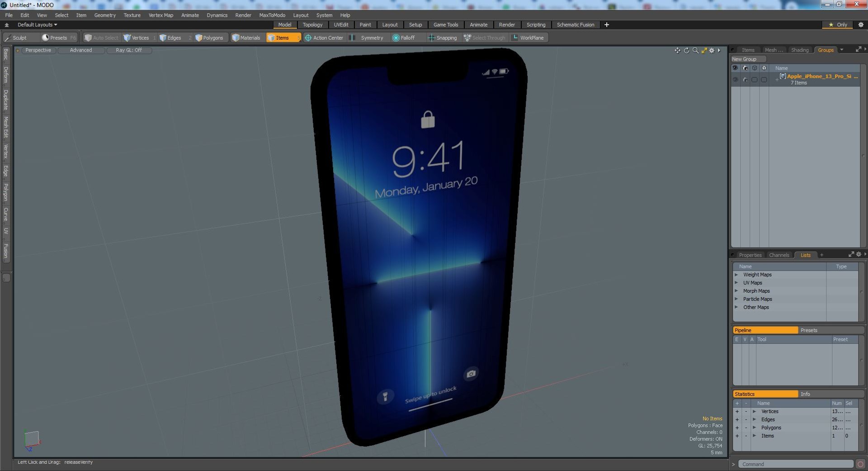Viewport: 868px width, 471px height.
Task: Select the Presets pipeline button
Action: click(x=831, y=330)
